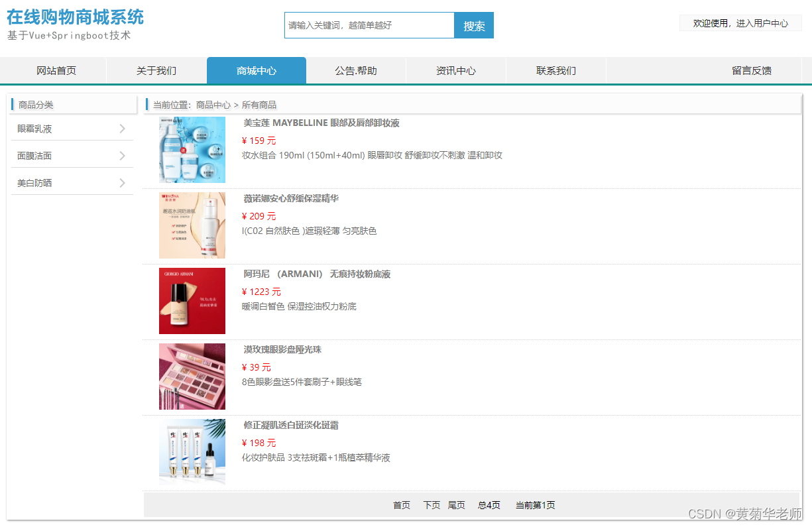Screen dimensions: 812x527
Task: Open title 美宝莲 MAYBELLINE 眼部及唇部卸妆液
Action: 321,123
